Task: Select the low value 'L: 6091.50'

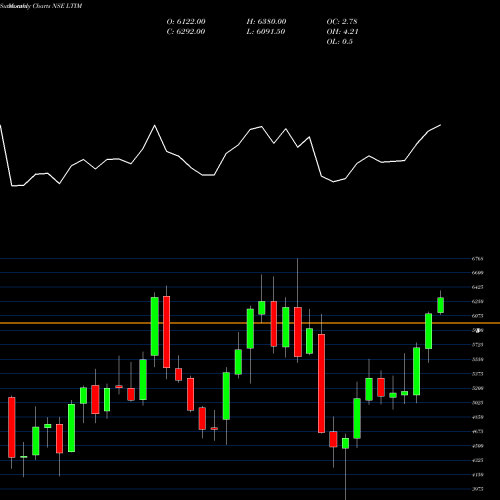Action: click(x=266, y=32)
